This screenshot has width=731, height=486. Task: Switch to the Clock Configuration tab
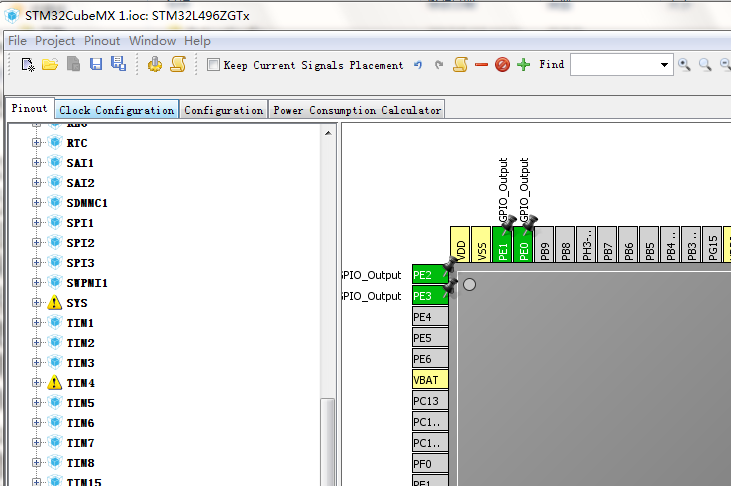(x=117, y=110)
